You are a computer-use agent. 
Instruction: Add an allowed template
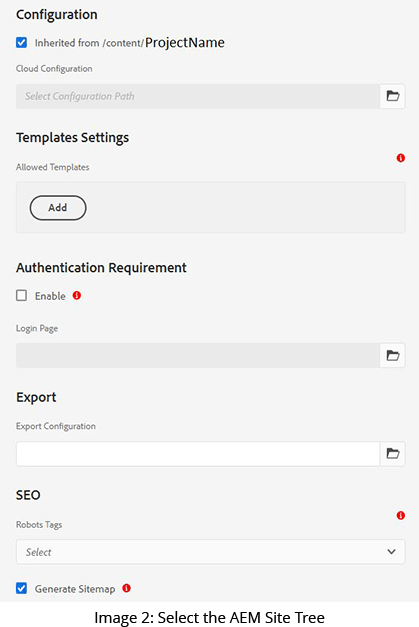click(x=58, y=208)
